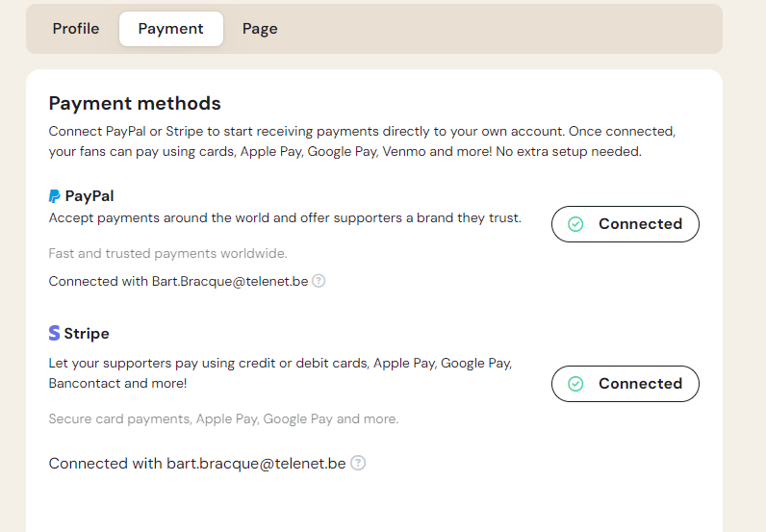Screen dimensions: 766x532
Task: Click the PayPal logo icon
Action: (55, 196)
